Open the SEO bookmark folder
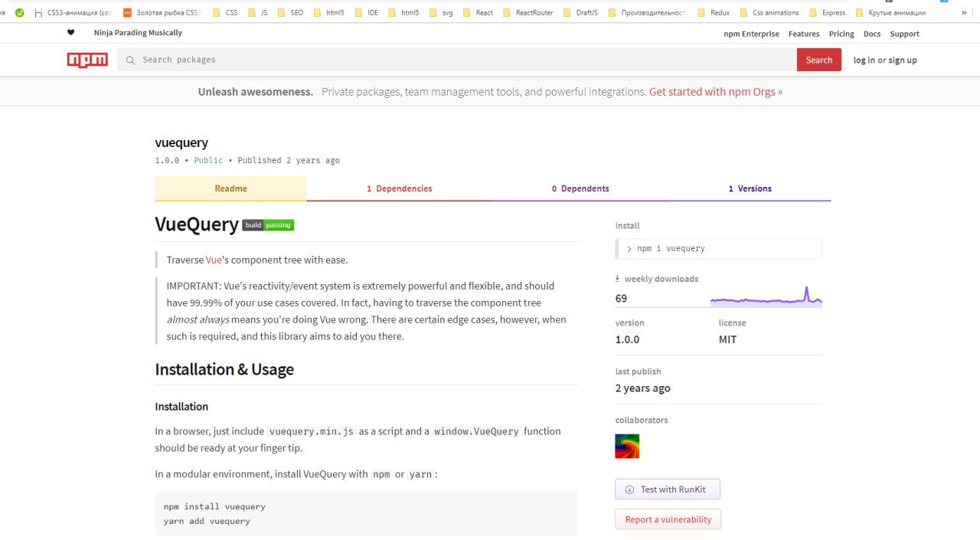Image resolution: width=980 pixels, height=540 pixels. click(290, 12)
